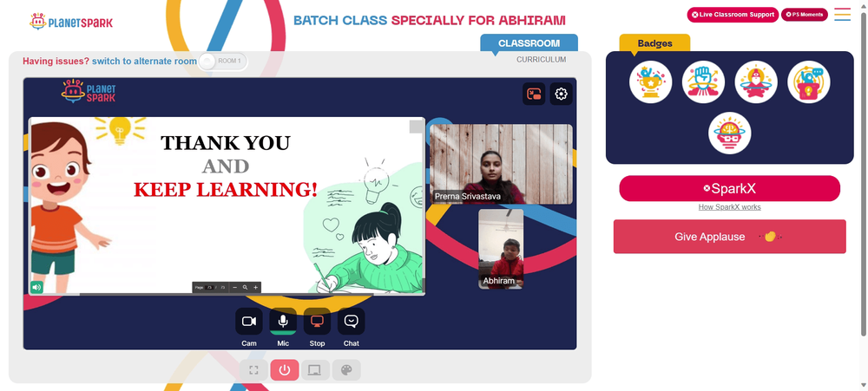Image resolution: width=868 pixels, height=391 pixels.
Task: Click the slide's horizontal scrollbar
Action: (x=227, y=294)
